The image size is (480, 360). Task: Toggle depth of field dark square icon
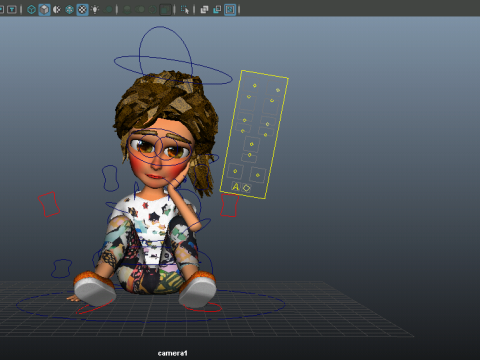[165, 10]
